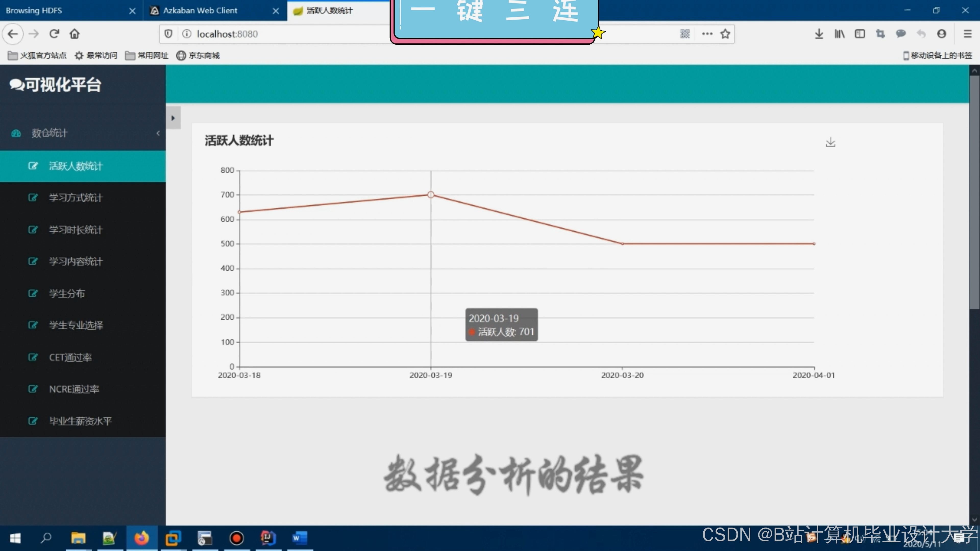Open Word from the Windows taskbar
Screen dimensions: 980x551
(299, 538)
